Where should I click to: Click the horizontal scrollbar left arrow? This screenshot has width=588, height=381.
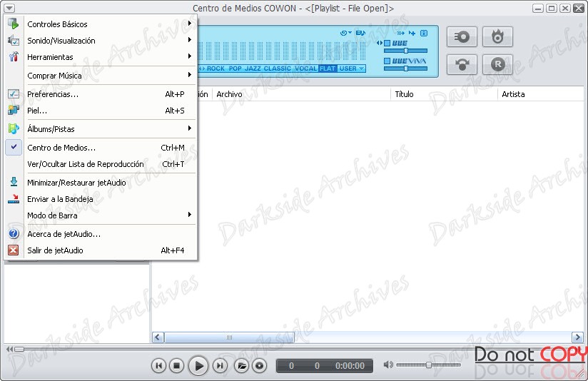click(158, 337)
